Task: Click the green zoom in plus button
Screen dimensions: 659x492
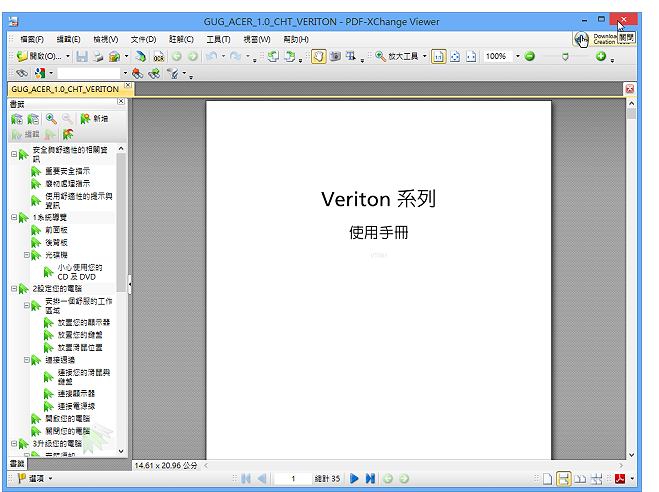Action: pos(601,56)
